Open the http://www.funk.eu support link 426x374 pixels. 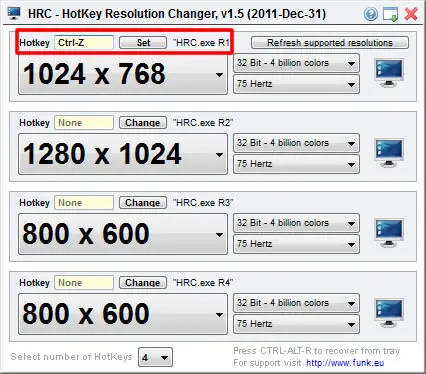[345, 363]
